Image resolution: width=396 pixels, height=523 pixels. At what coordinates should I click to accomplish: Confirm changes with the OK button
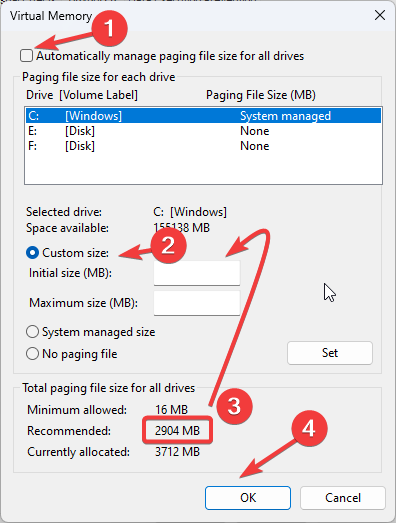click(248, 498)
